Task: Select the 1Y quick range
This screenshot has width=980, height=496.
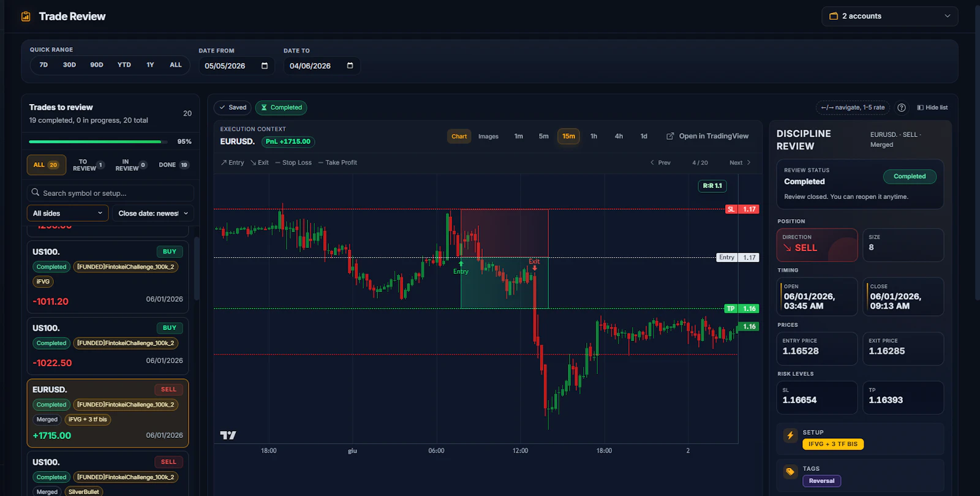Action: [150, 65]
